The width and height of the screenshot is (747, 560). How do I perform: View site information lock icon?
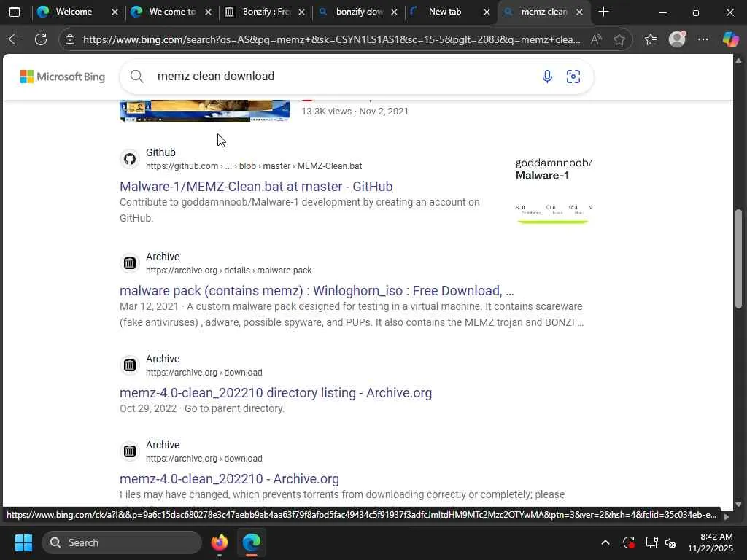70,39
